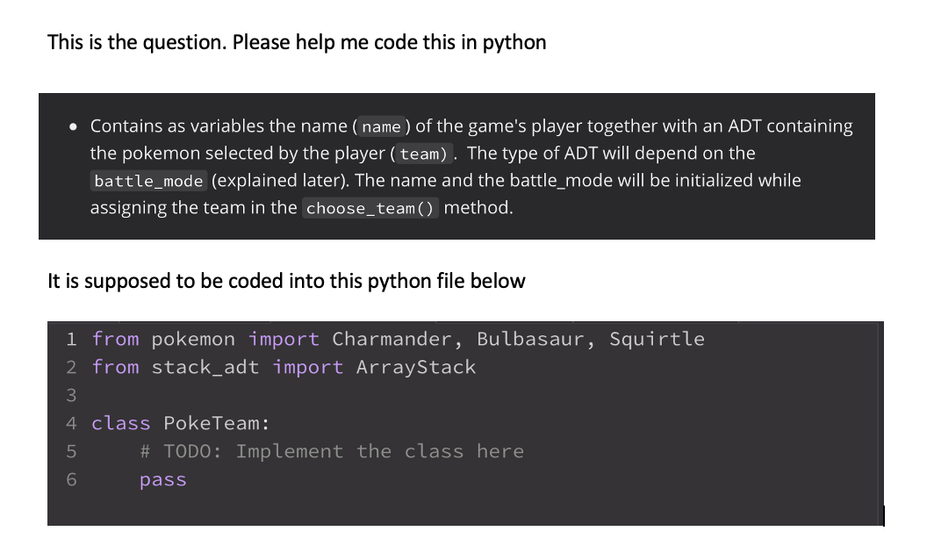Click the heading asking for Python help
Image resolution: width=927 pixels, height=560 pixels.
pyautogui.click(x=297, y=42)
